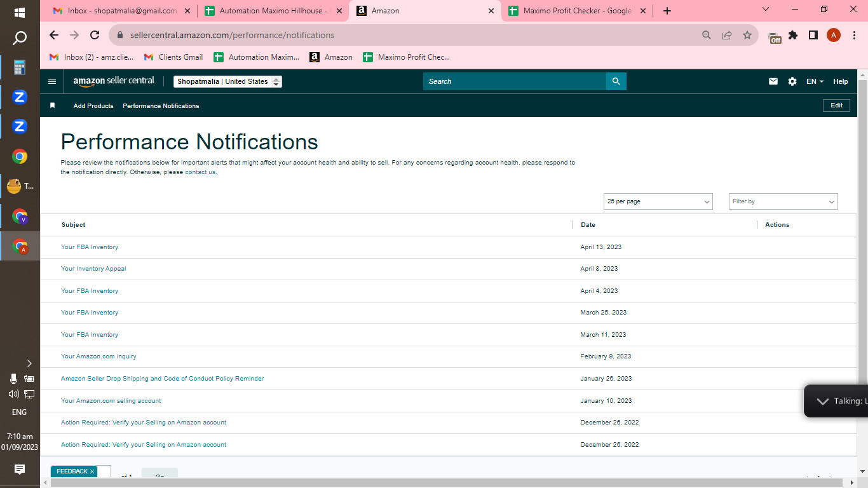Open the Seller Central hamburger menu
This screenshot has height=488, width=868.
(52, 81)
